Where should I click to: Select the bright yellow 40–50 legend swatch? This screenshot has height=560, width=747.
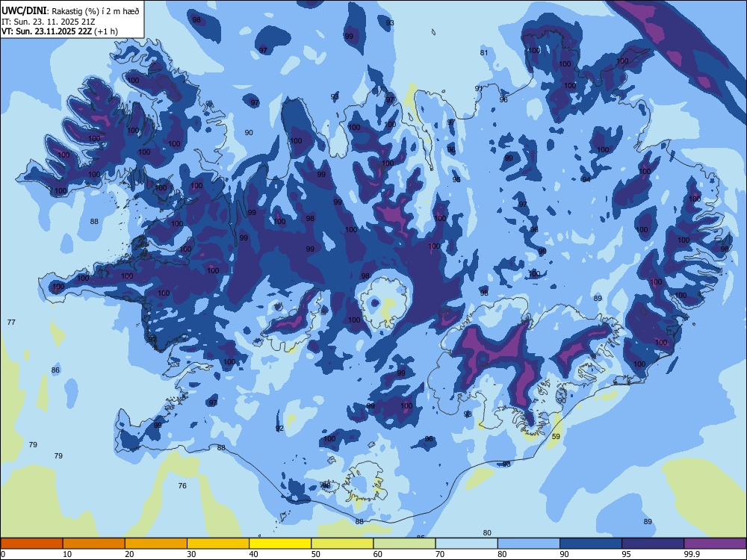coord(280,544)
